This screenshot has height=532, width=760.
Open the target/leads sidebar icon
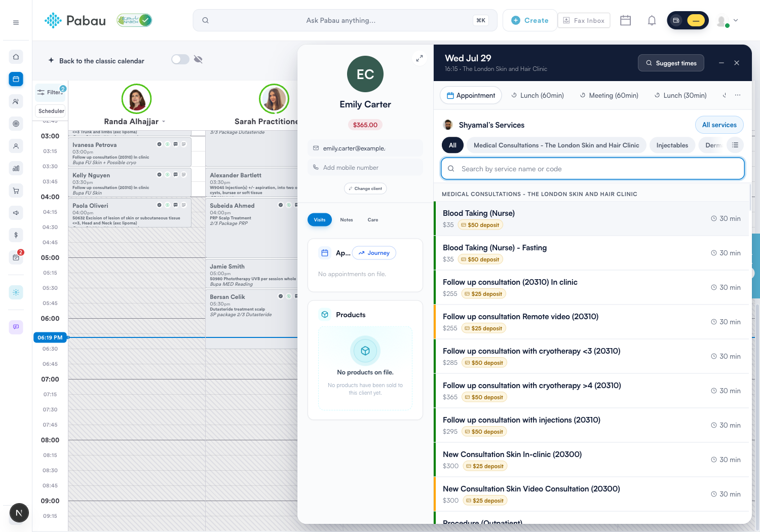coord(16,124)
